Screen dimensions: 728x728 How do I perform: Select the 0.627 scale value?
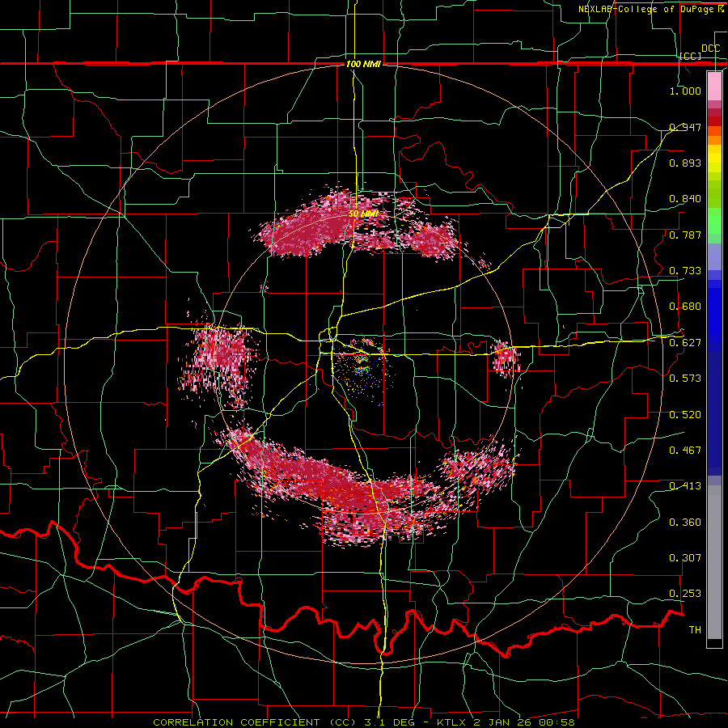685,343
